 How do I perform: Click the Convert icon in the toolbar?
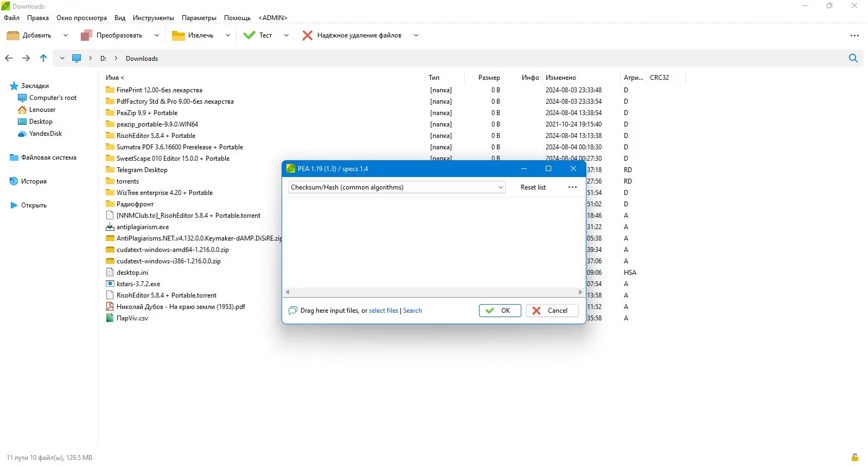pyautogui.click(x=86, y=35)
